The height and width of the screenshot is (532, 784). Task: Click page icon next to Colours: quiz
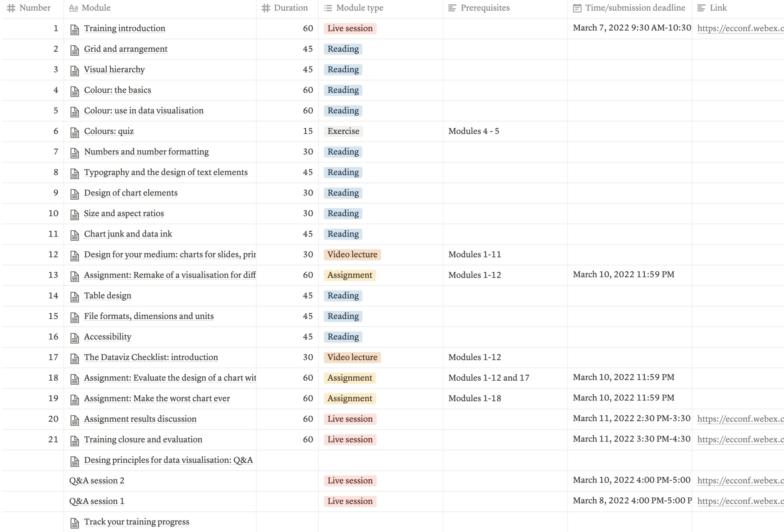tap(74, 132)
